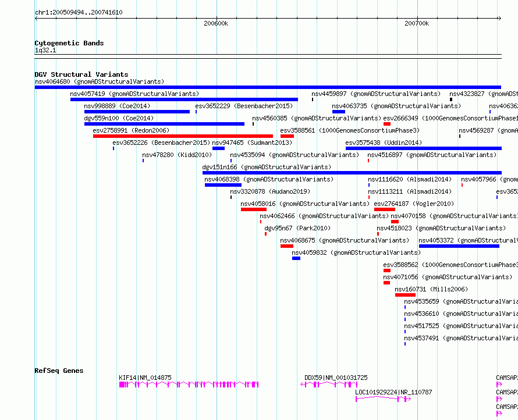The width and height of the screenshot is (518, 420).
Task: Open the esv3575438 (Uddin2014) blue bar
Action: tap(424, 148)
